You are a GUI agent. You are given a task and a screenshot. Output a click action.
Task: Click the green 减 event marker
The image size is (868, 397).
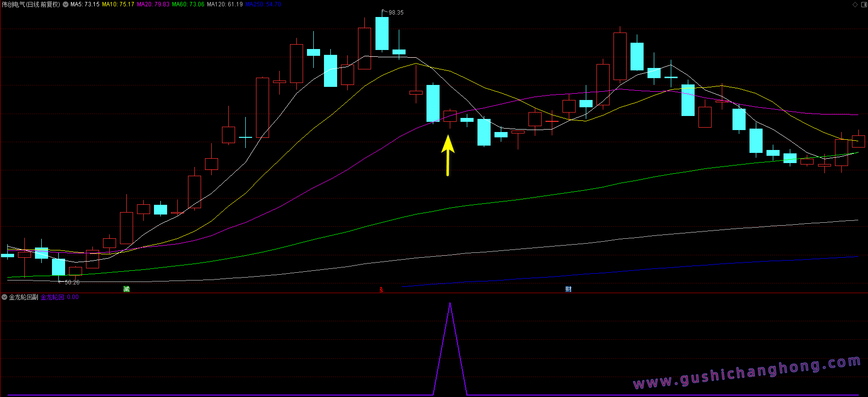[x=126, y=289]
